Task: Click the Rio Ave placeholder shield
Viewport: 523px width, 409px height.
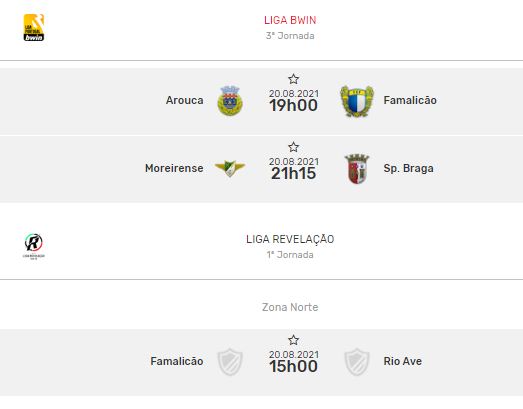Action: pos(357,362)
